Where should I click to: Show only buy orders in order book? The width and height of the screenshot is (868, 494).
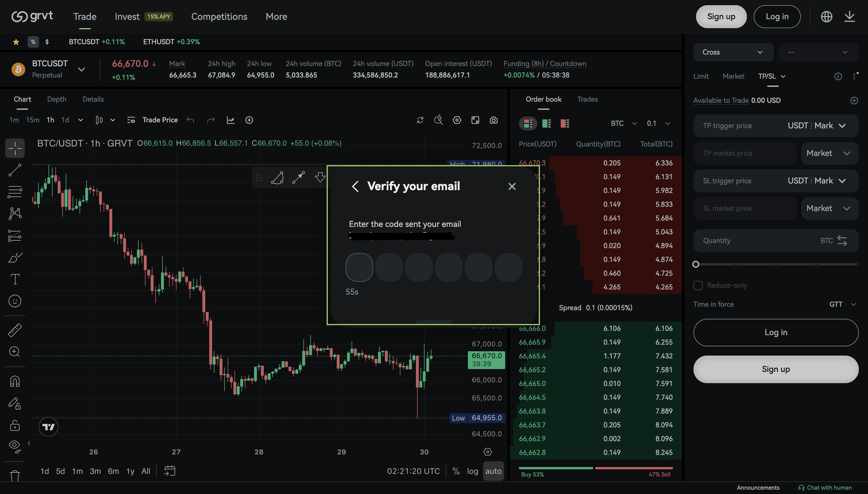tap(547, 123)
